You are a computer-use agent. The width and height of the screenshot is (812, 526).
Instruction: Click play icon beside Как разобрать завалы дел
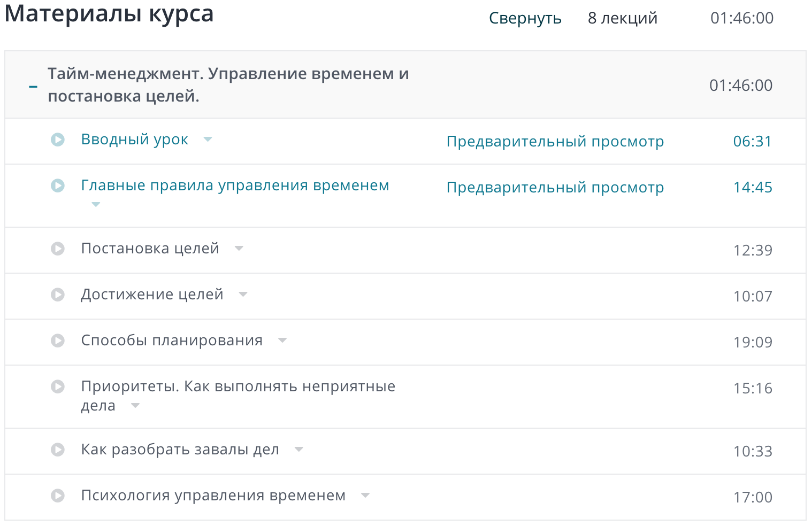coord(58,450)
